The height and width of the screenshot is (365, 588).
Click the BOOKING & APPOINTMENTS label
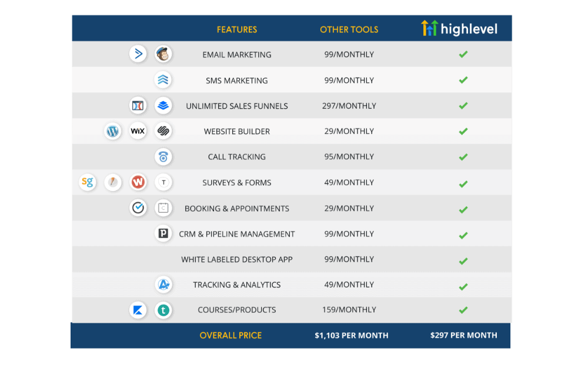pos(236,209)
